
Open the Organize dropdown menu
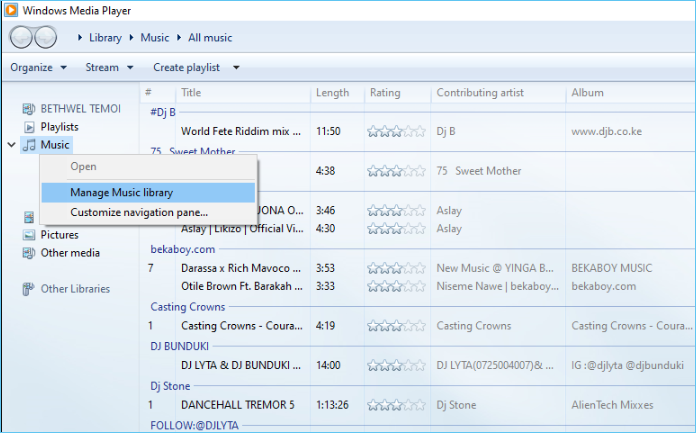[x=38, y=68]
